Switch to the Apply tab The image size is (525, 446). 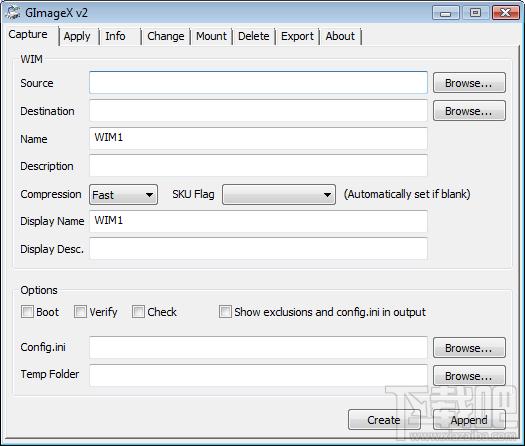[x=77, y=36]
